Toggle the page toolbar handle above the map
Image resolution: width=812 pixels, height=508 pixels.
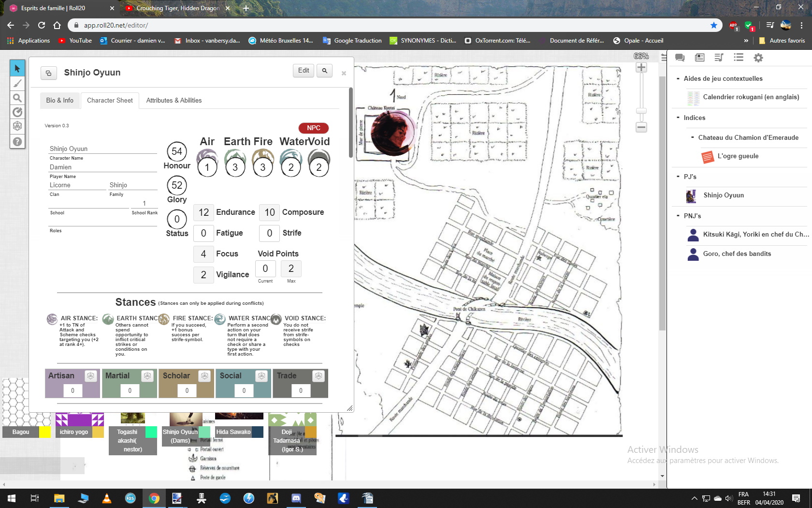tap(664, 57)
